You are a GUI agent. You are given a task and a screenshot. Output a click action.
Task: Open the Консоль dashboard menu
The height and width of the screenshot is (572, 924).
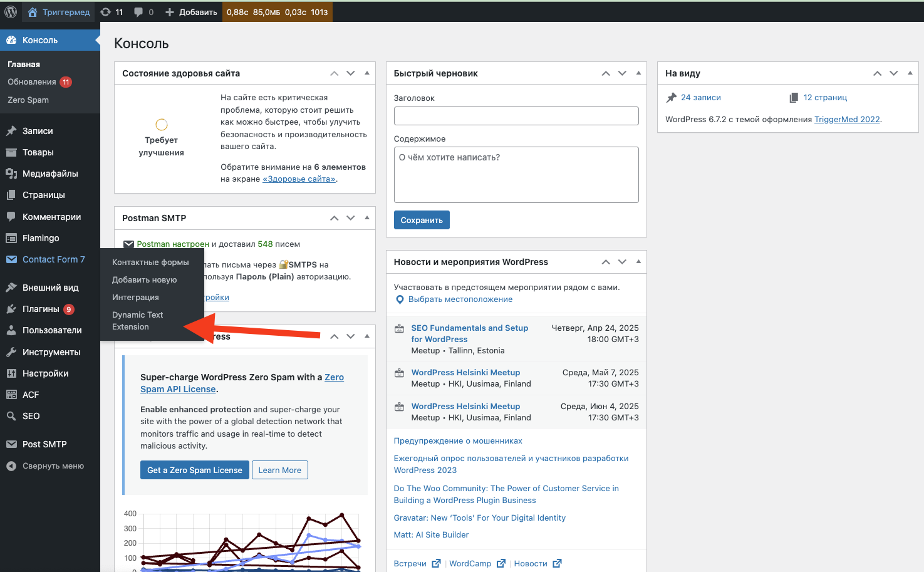click(x=50, y=40)
